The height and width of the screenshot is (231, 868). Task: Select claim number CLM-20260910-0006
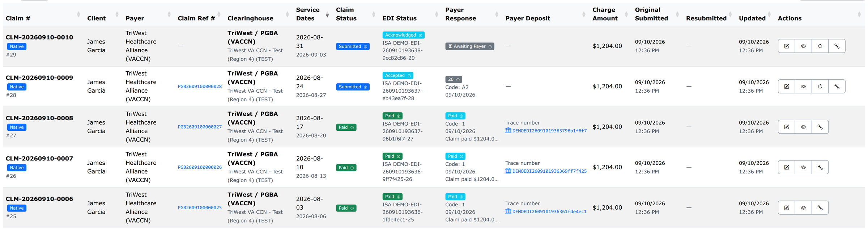point(39,199)
